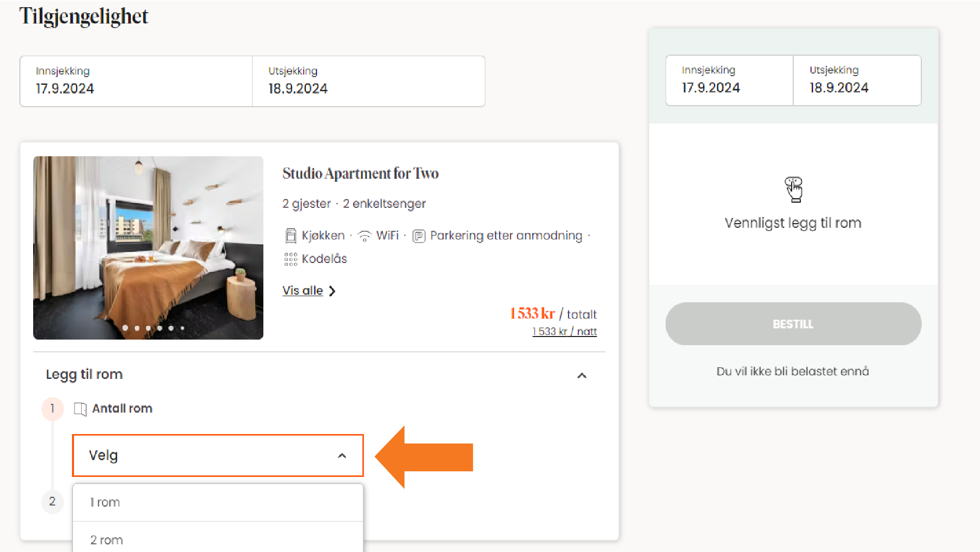Screen dimensions: 980x552
Task: Click the Kodelås keypad icon
Action: pyautogui.click(x=290, y=259)
